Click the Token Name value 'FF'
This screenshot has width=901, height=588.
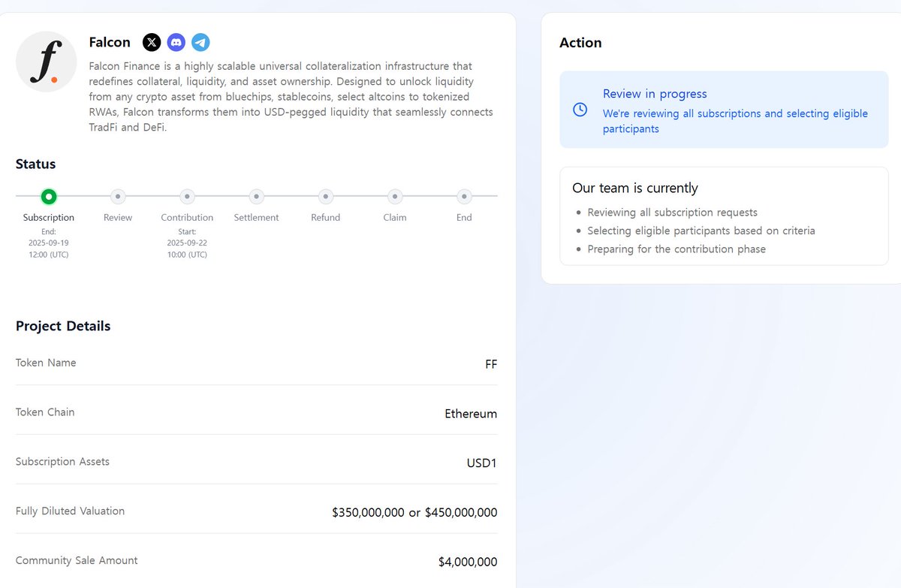pos(491,364)
